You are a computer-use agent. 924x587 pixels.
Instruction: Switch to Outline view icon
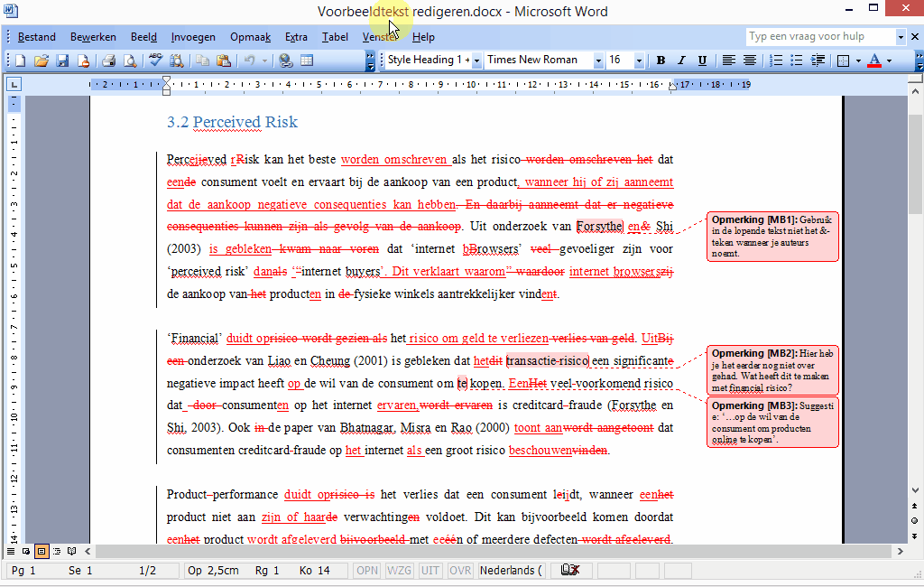[x=57, y=551]
